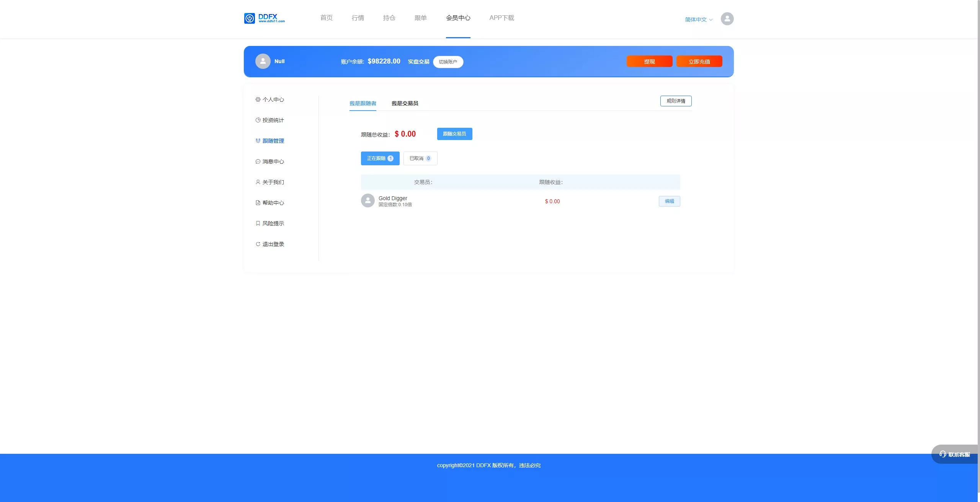Open the 联系客服 headset widget
980x502 pixels.
tap(955, 454)
